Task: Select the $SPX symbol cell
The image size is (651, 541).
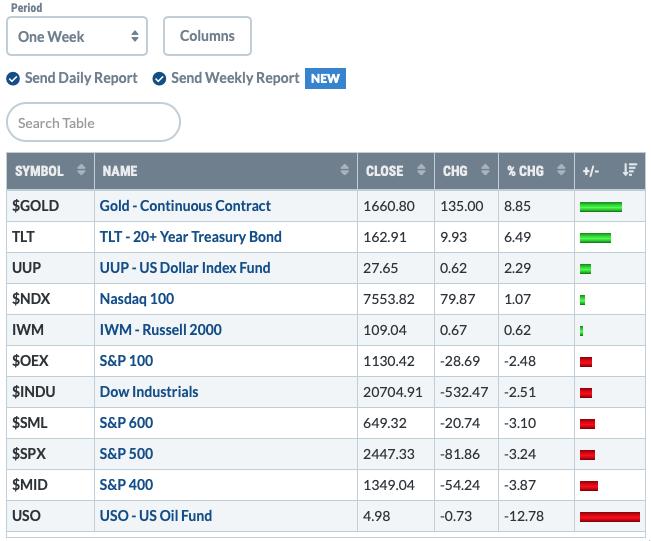Action: [x=51, y=454]
